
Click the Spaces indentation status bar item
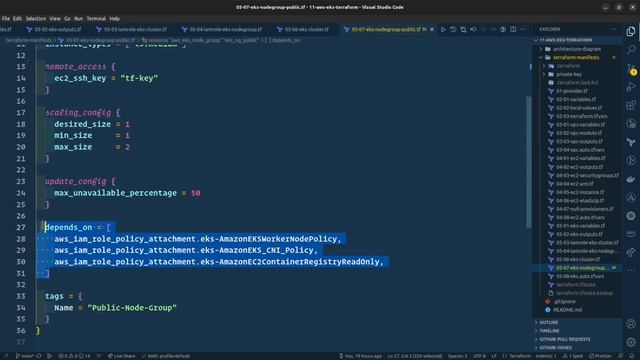point(457,356)
